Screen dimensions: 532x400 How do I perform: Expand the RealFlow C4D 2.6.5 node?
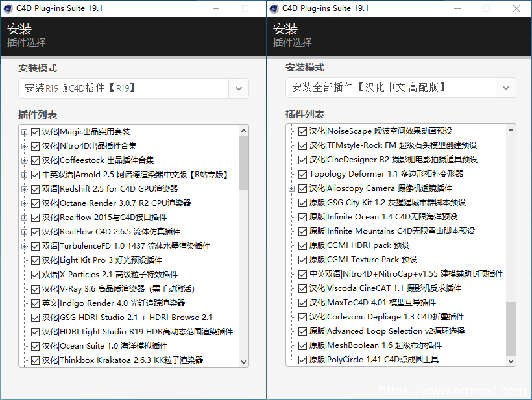coord(25,232)
